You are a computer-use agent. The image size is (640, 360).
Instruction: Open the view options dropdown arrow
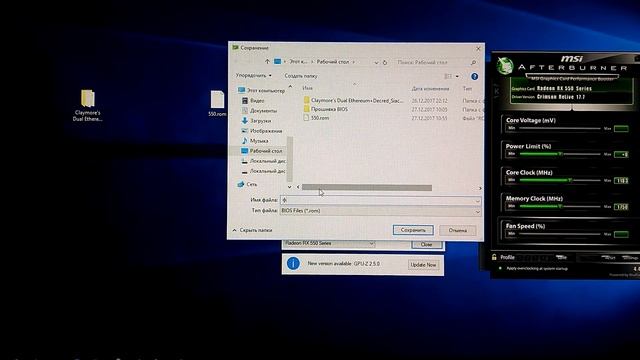(457, 76)
